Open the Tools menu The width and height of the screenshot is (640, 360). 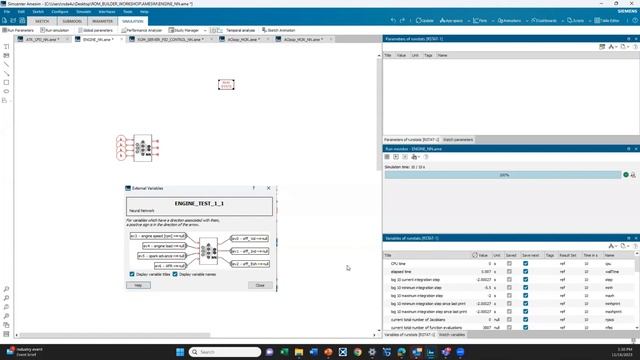coord(128,12)
